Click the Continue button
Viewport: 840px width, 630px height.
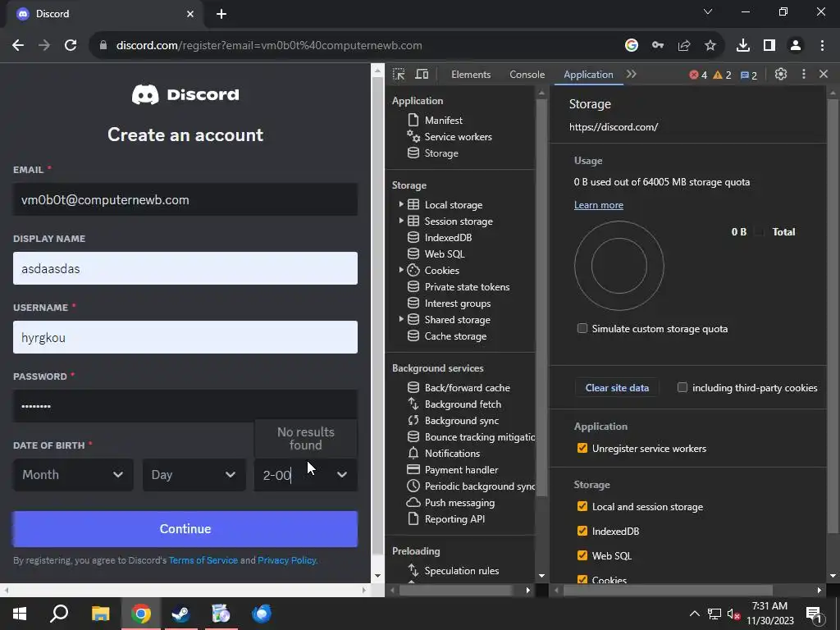[185, 529]
